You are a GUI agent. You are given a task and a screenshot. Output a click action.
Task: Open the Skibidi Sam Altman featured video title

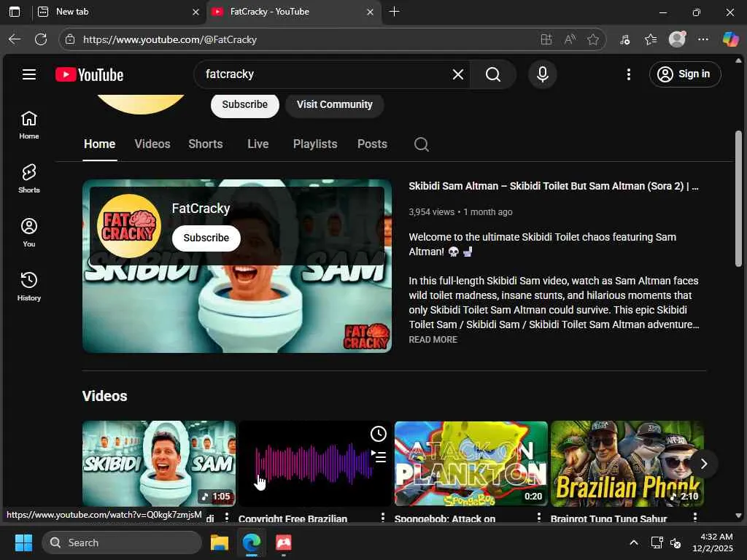click(x=553, y=186)
